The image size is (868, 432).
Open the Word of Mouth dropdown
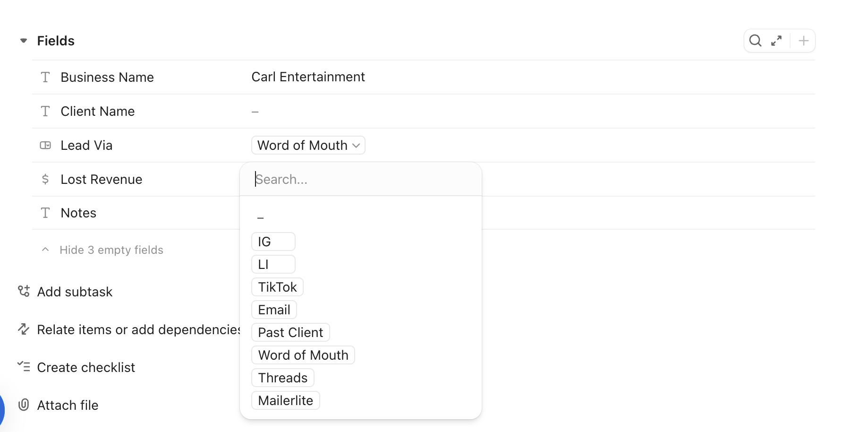pyautogui.click(x=308, y=145)
